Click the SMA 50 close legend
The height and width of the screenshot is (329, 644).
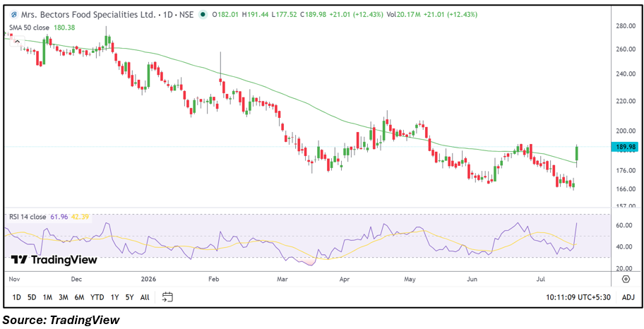(x=29, y=28)
